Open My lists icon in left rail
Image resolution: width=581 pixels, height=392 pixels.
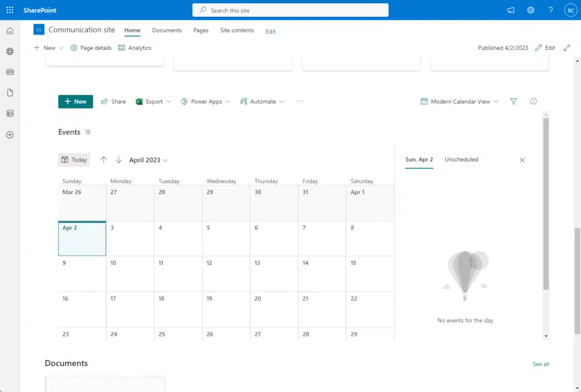(10, 113)
